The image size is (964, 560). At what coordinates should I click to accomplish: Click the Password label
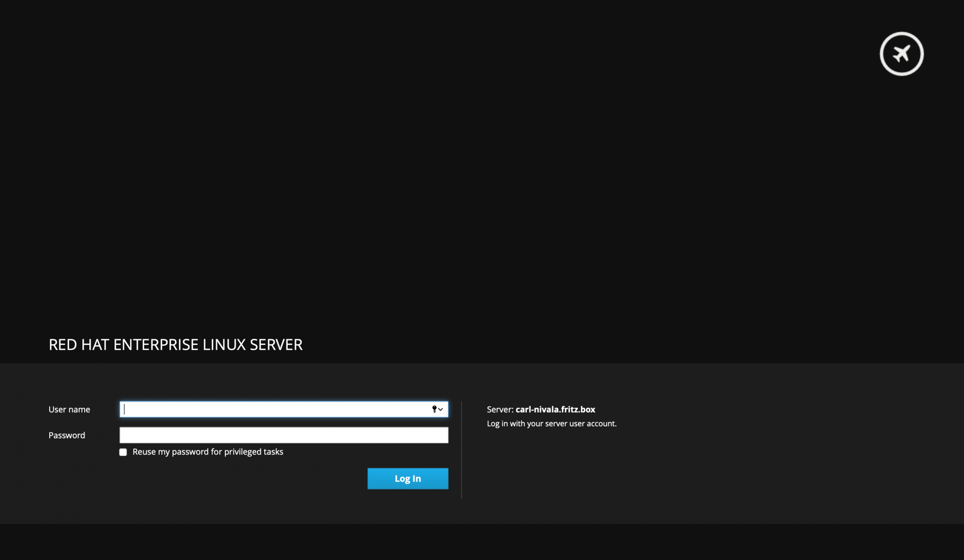[x=67, y=435]
